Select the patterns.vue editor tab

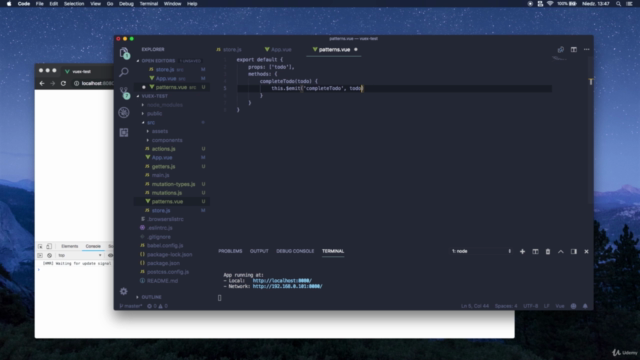pos(334,49)
